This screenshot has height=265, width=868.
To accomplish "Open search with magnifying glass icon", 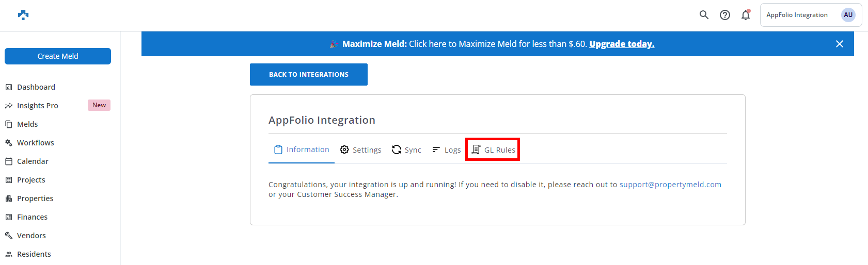I will tap(704, 15).
